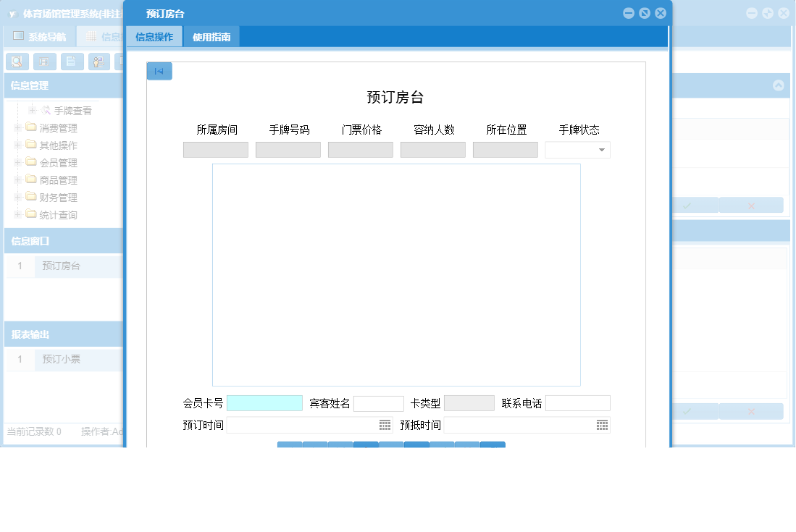Click the wrench icon beside 手牌查看
The height and width of the screenshot is (532, 796).
pyautogui.click(x=45, y=110)
